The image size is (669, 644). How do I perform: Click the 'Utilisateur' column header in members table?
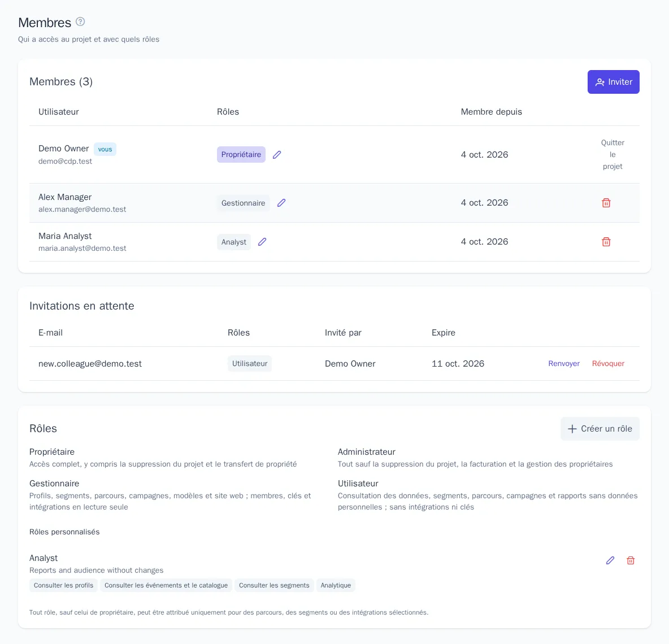[x=58, y=112]
